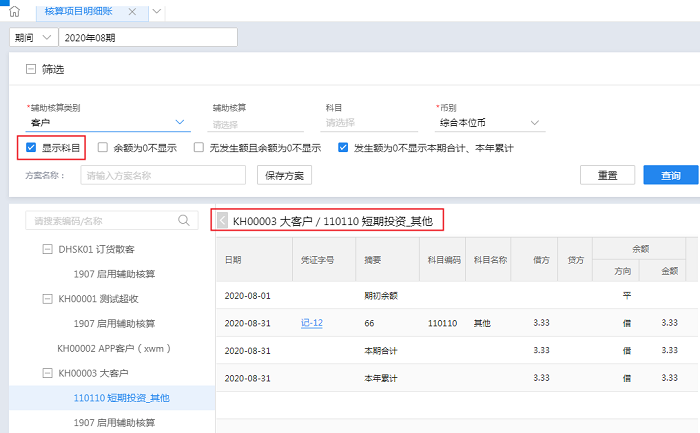This screenshot has width=700, height=433.
Task: Click the 查询 button
Action: pyautogui.click(x=670, y=175)
